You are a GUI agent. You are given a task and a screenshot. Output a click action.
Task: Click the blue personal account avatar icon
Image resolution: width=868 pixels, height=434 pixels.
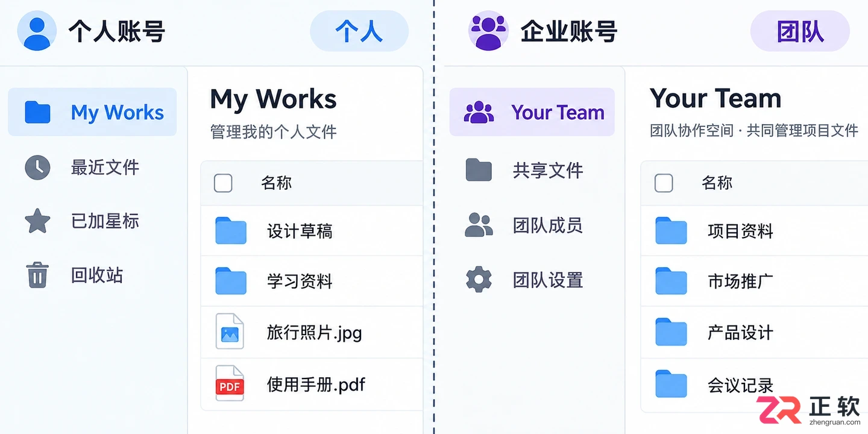pyautogui.click(x=37, y=31)
